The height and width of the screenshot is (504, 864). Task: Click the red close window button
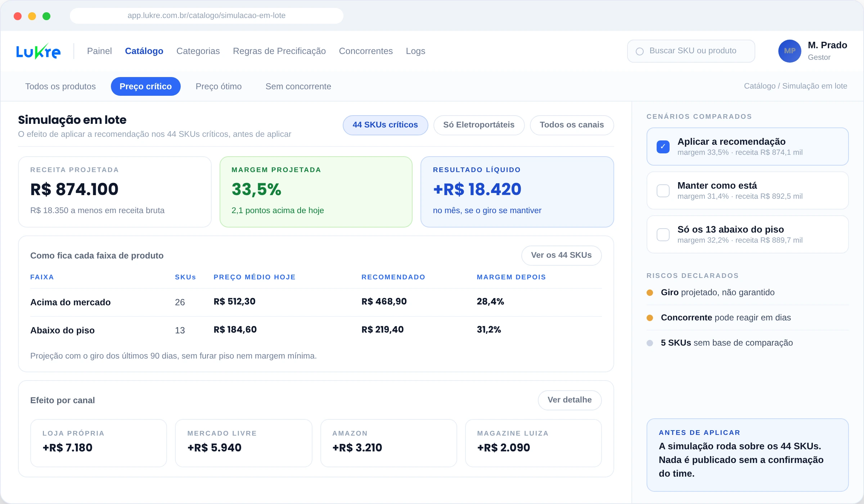18,16
